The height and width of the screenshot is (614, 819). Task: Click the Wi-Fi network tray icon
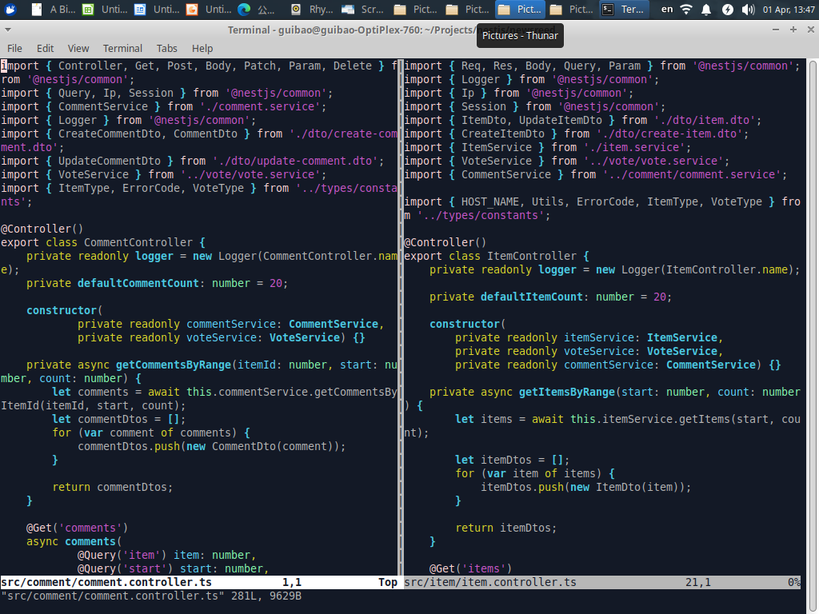tap(686, 9)
